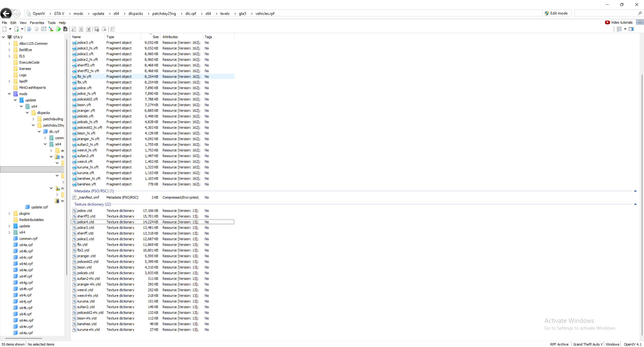This screenshot has height=347, width=644.
Task: Click the checklist window toolbar icon
Action: coord(44,29)
